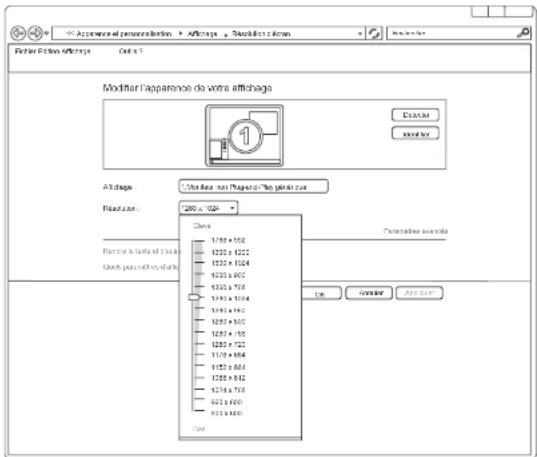Open the Fichier menu
Viewport: 537px width, 457px height.
pyautogui.click(x=25, y=51)
